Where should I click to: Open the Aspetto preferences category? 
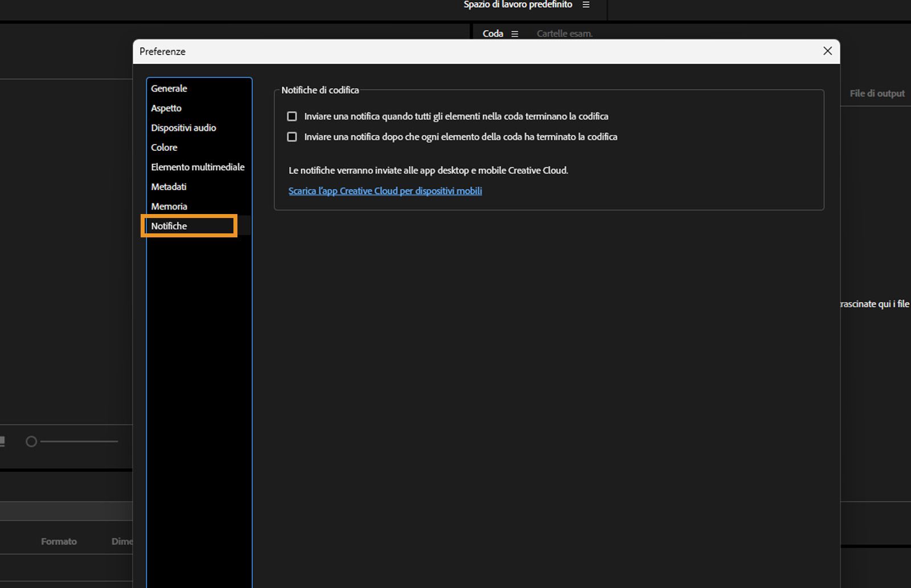pyautogui.click(x=199, y=108)
